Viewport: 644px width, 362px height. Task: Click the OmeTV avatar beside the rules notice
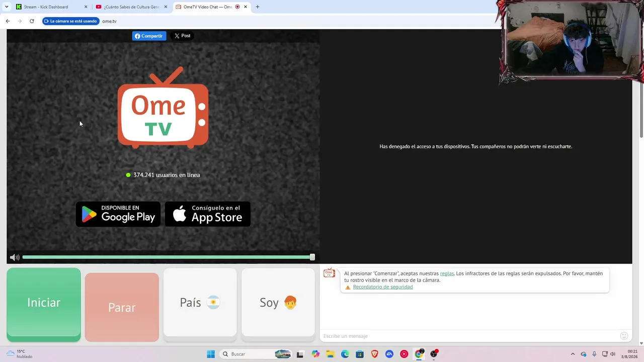329,273
